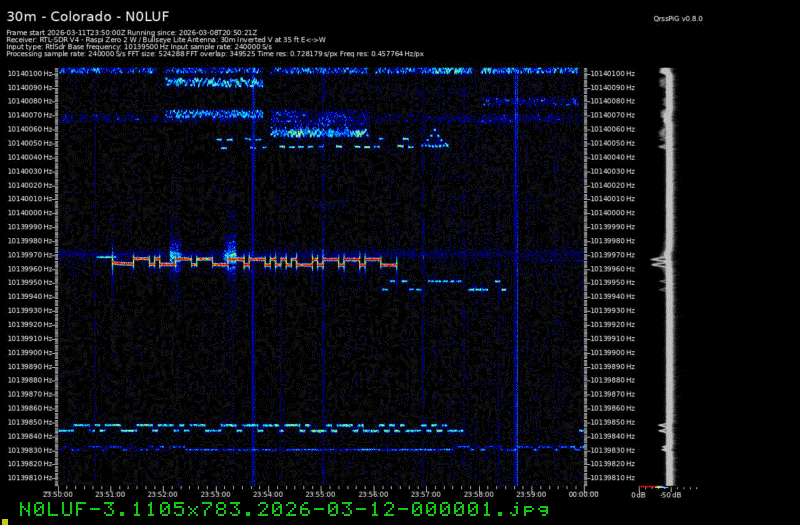Click the 23:57:00 time tick label
Image resolution: width=800 pixels, height=525 pixels.
click(425, 493)
